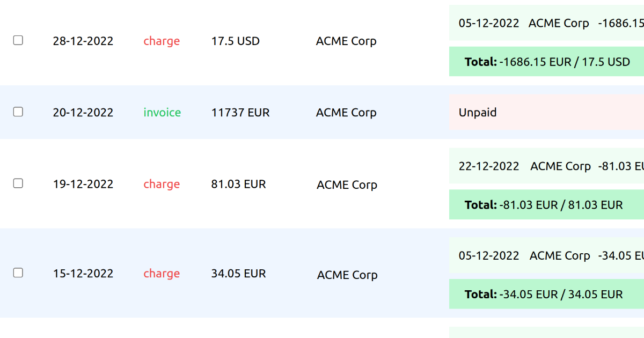Image resolution: width=644 pixels, height=338 pixels.
Task: Select the date 19-12-2022
Action: click(x=83, y=184)
